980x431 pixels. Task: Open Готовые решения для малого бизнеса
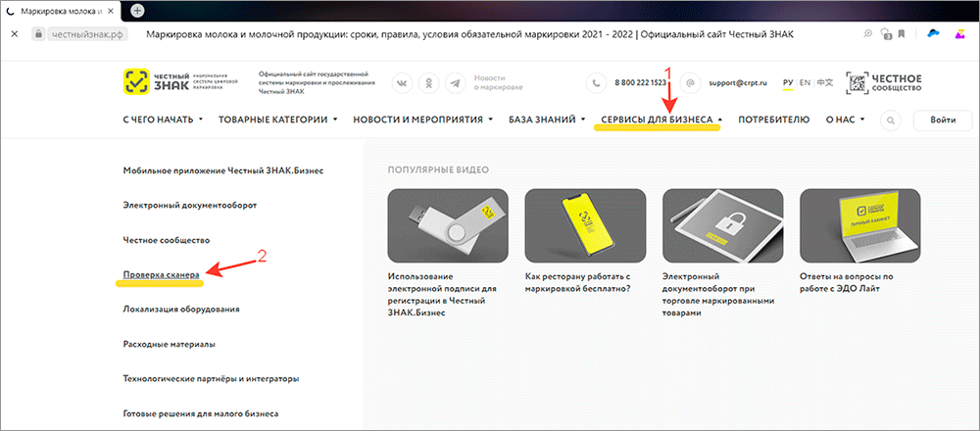pos(201,413)
